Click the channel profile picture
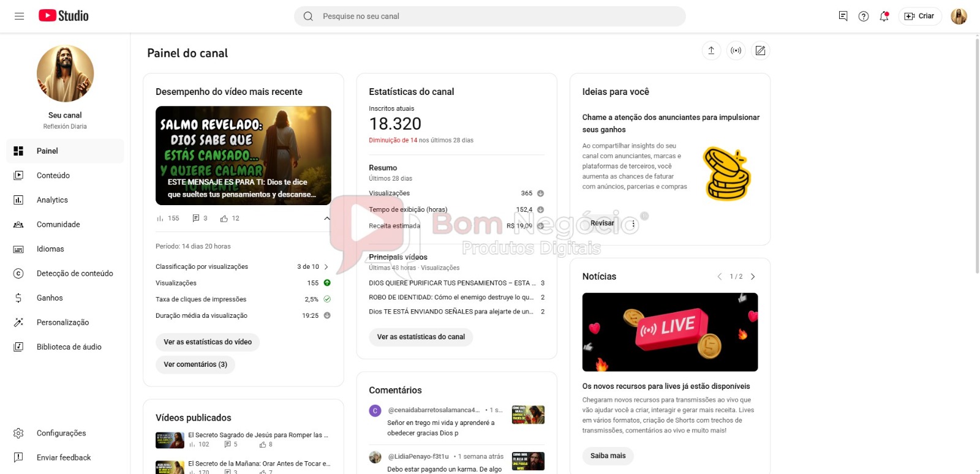The image size is (980, 474). (x=65, y=73)
